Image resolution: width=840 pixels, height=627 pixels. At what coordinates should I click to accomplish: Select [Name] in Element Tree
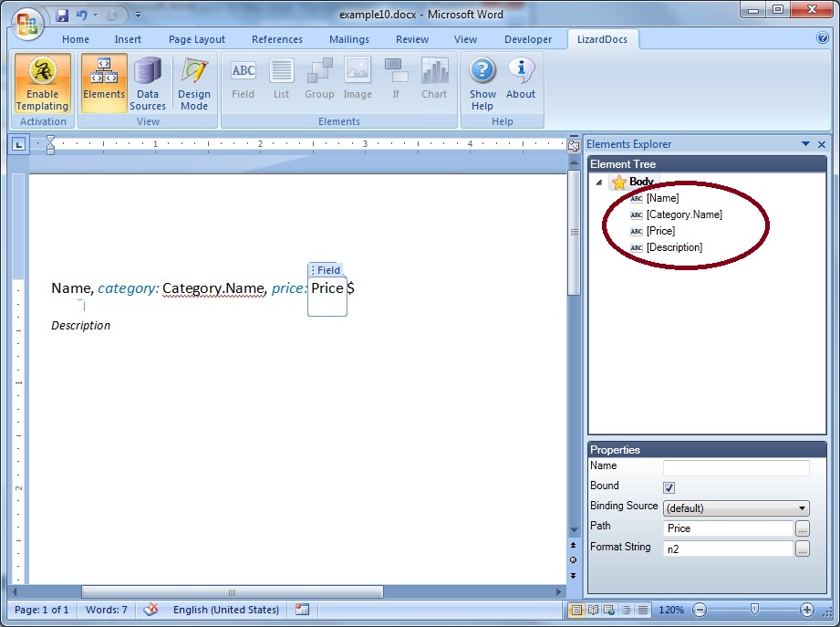coord(662,198)
